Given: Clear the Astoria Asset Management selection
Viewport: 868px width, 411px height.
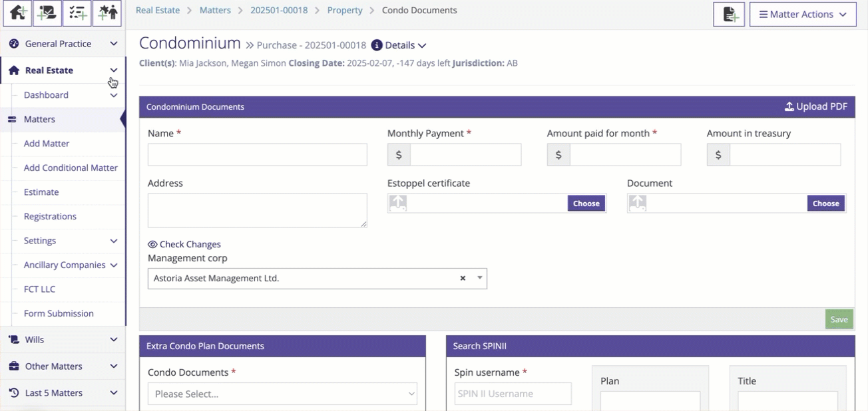Looking at the screenshot, I should coord(463,279).
